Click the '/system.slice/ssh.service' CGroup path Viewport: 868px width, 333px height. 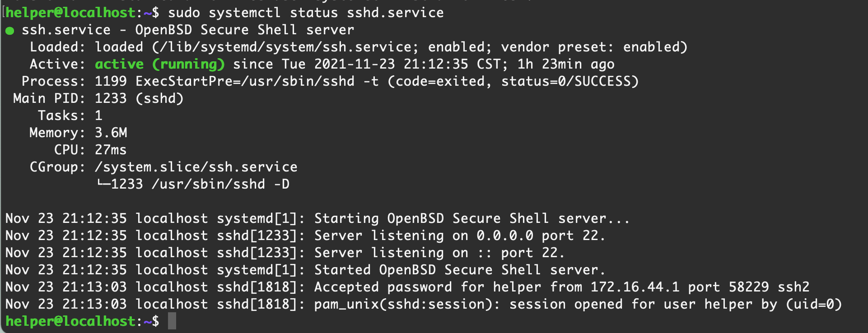[196, 167]
